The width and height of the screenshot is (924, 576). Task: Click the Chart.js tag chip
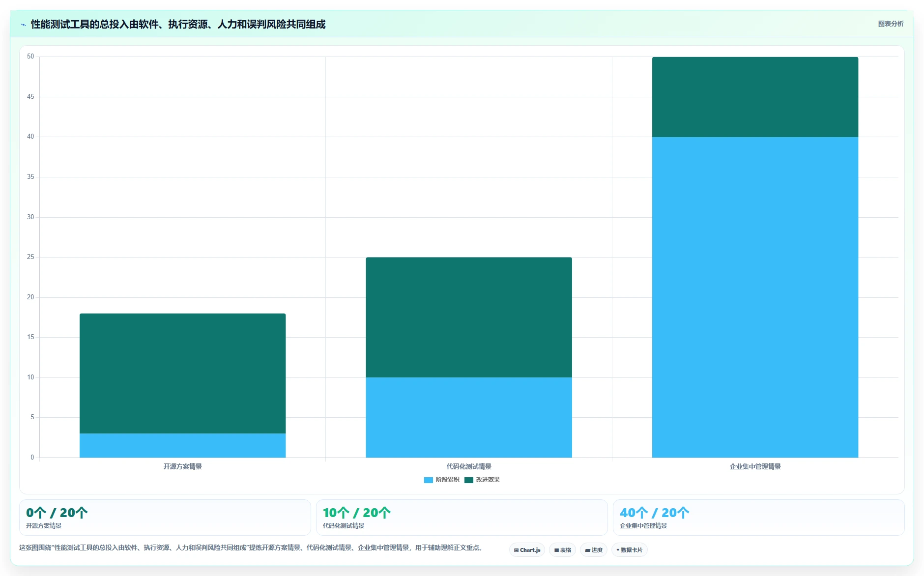pyautogui.click(x=527, y=550)
